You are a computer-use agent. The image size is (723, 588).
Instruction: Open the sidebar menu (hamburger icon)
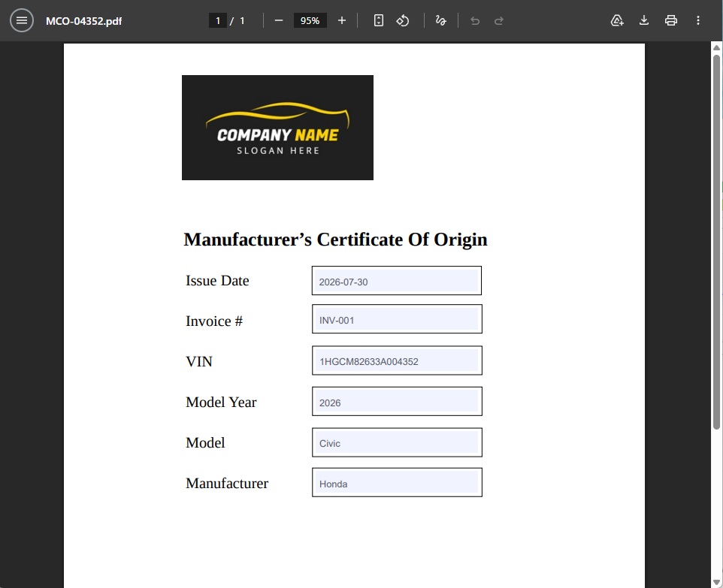tap(22, 21)
